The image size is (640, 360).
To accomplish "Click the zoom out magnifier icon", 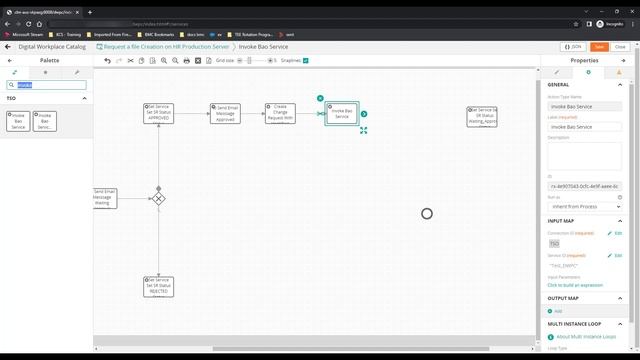I will 175,60.
